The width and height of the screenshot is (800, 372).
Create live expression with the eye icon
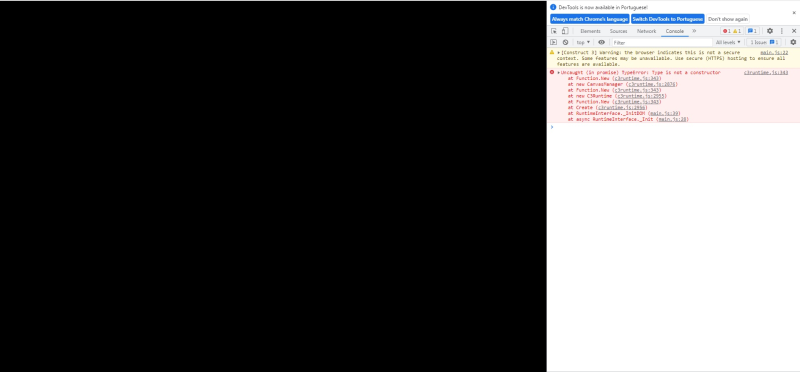click(x=602, y=42)
